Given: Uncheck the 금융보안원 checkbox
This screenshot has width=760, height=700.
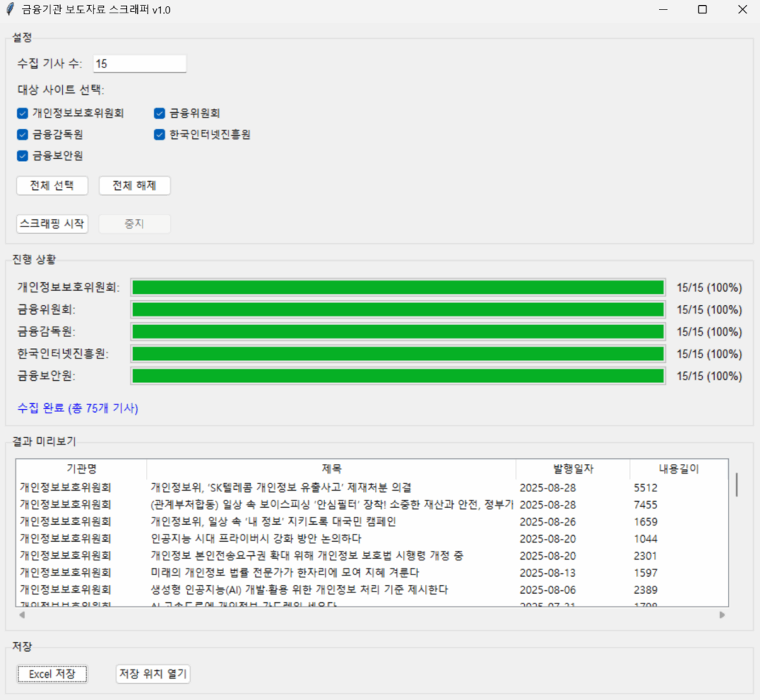Looking at the screenshot, I should (x=22, y=156).
